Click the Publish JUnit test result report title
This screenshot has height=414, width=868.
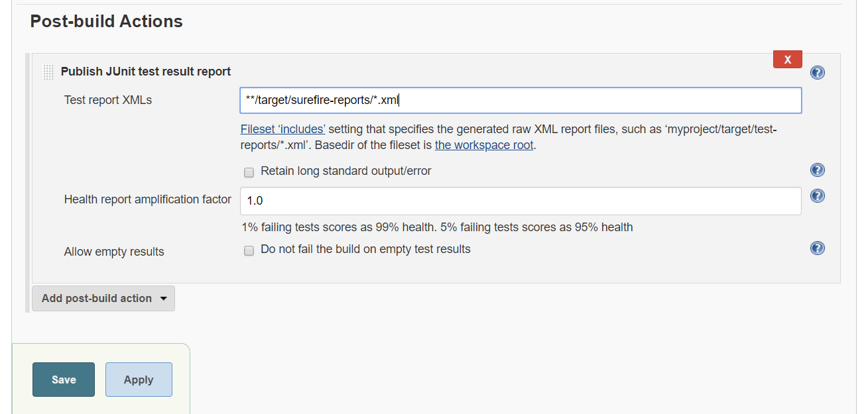146,72
